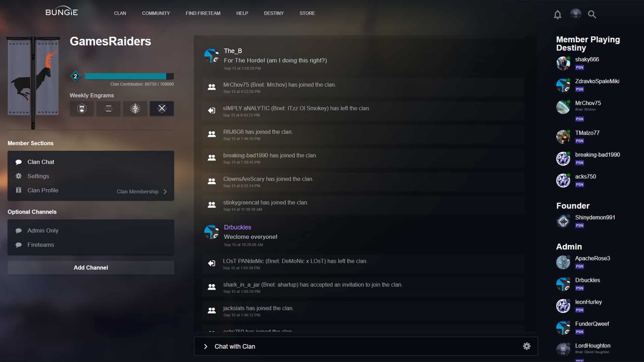Select the third Weekly Engrams icon
Image resolution: width=644 pixels, height=362 pixels.
pos(135,109)
